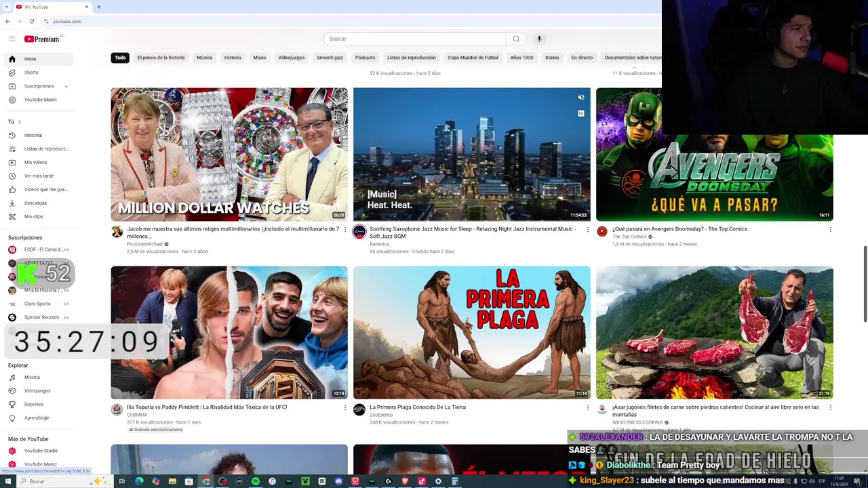Open Microsoft Edge from the taskbar

(139, 481)
